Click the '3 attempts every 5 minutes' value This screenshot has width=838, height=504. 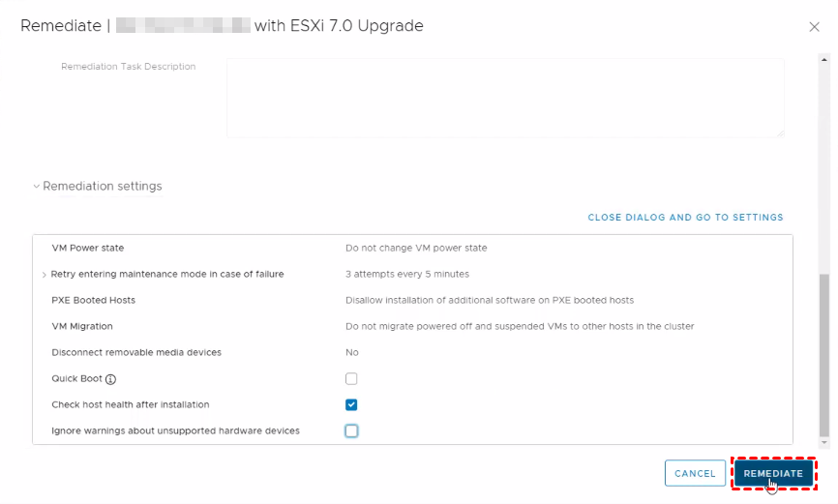click(x=407, y=274)
